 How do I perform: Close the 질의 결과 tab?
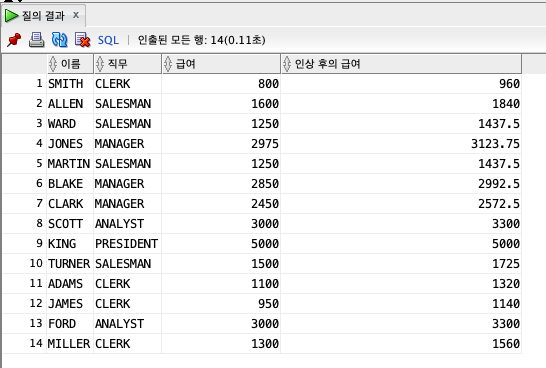[76, 15]
